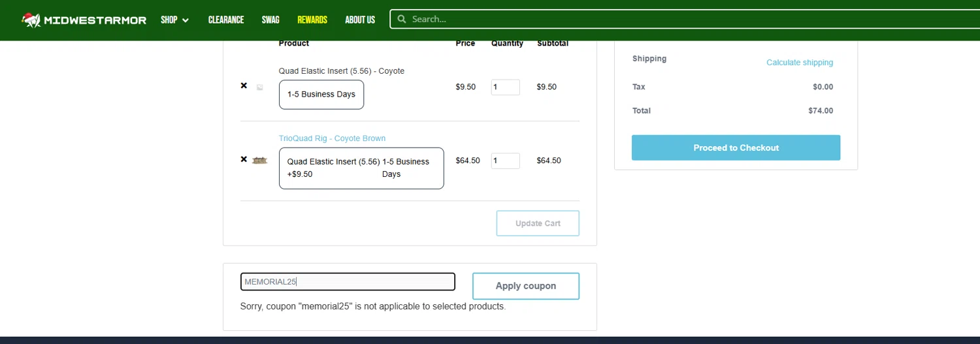
Task: Click the Apply coupon button
Action: point(526,286)
